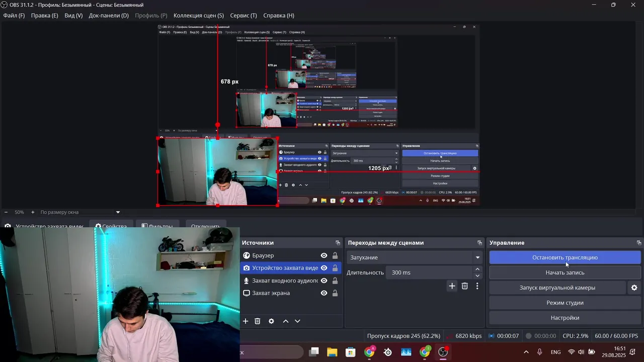Move the selected source up
The width and height of the screenshot is (644, 362).
point(286,321)
